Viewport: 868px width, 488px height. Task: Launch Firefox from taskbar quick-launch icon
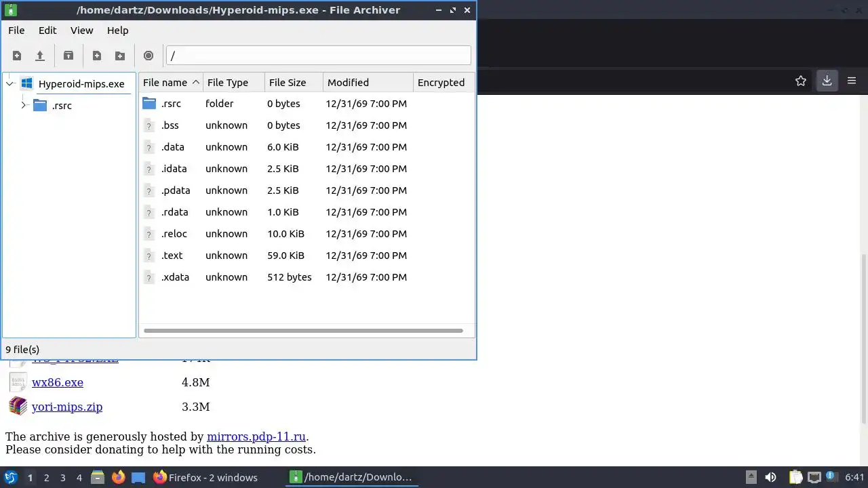[119, 477]
